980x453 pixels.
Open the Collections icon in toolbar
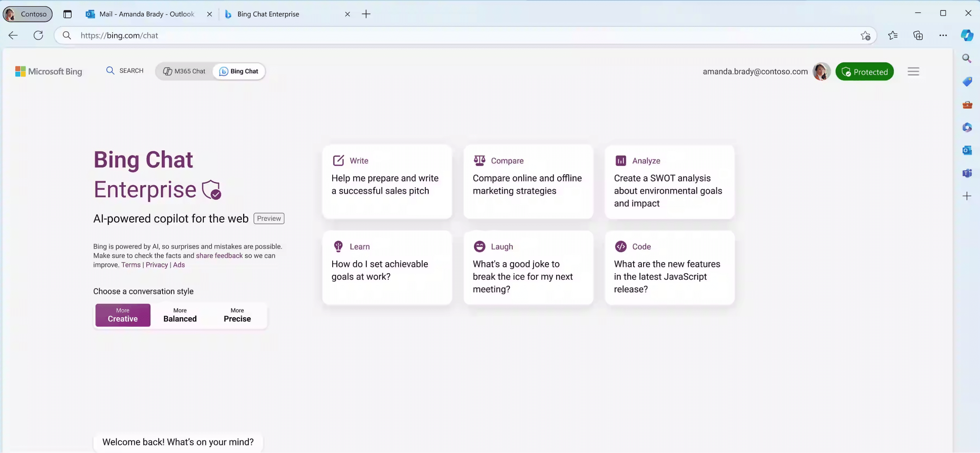click(918, 36)
